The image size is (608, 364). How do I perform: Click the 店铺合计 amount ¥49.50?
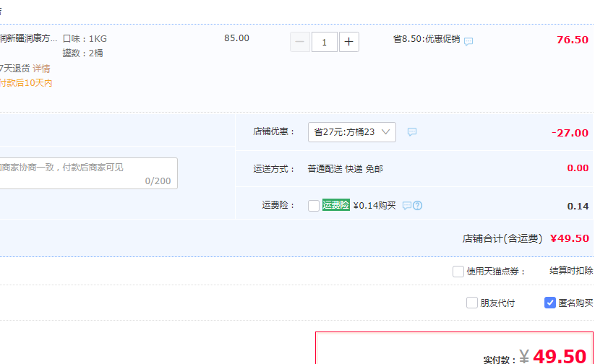click(x=570, y=238)
